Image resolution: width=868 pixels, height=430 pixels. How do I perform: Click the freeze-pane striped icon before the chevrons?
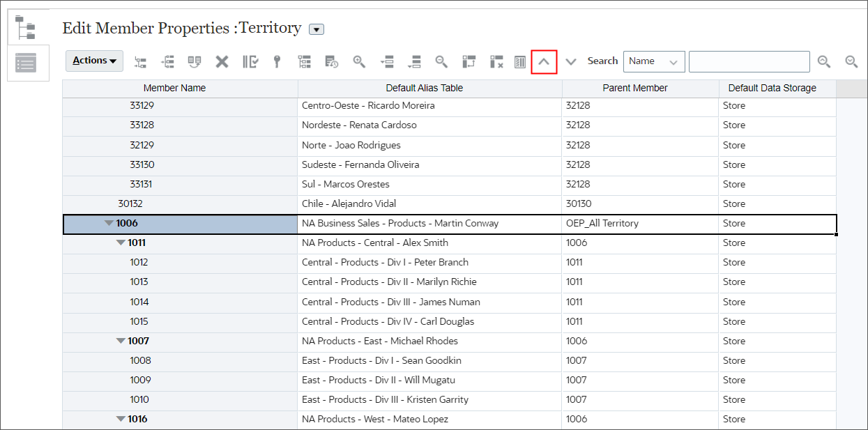[x=519, y=61]
